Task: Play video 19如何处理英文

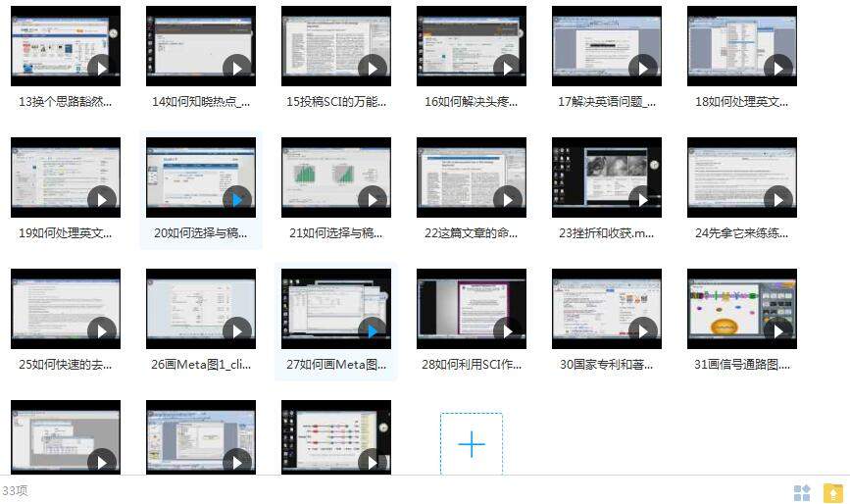Action: coord(102,200)
